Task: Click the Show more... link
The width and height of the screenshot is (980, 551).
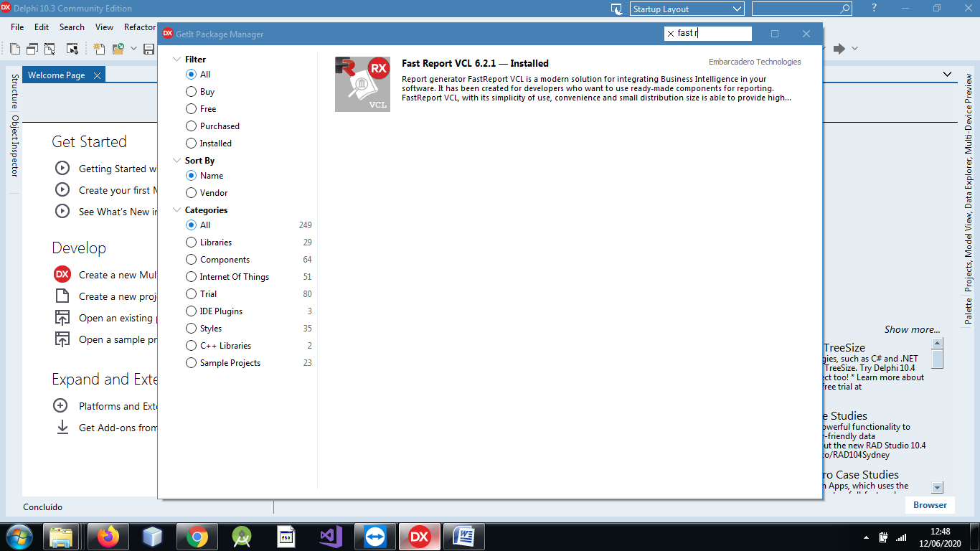Action: point(912,329)
